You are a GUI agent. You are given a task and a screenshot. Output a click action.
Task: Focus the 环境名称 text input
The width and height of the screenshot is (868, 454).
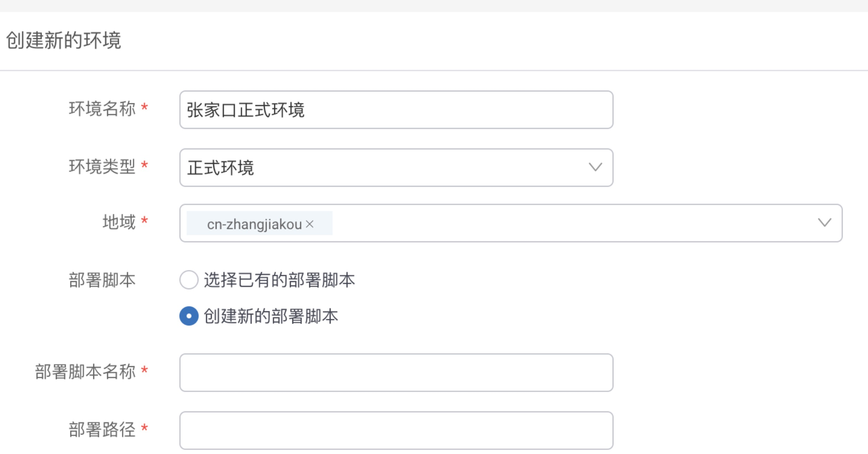(x=396, y=110)
